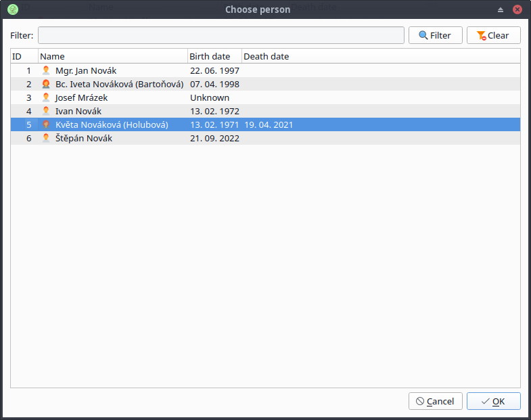531x420 pixels.
Task: Focus the Filter text input field
Action: coord(221,35)
